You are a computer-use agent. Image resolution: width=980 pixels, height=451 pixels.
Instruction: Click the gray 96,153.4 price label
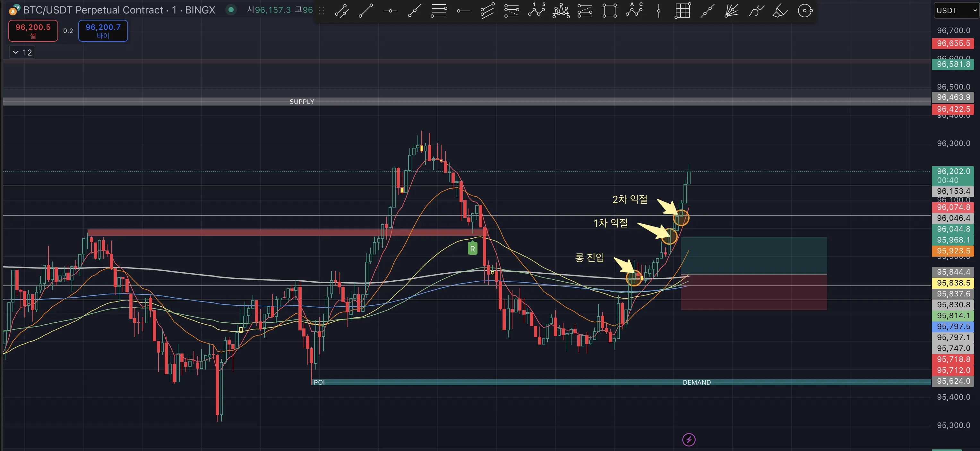click(x=953, y=191)
